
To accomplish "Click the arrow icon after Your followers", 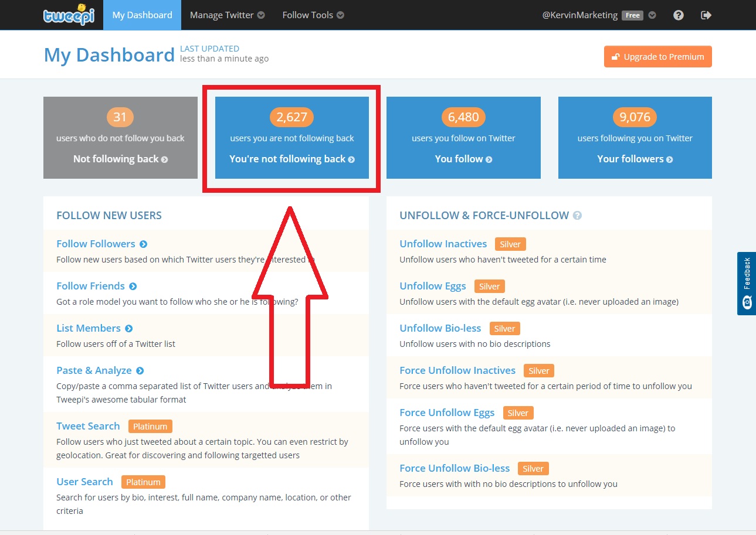I will tap(670, 159).
